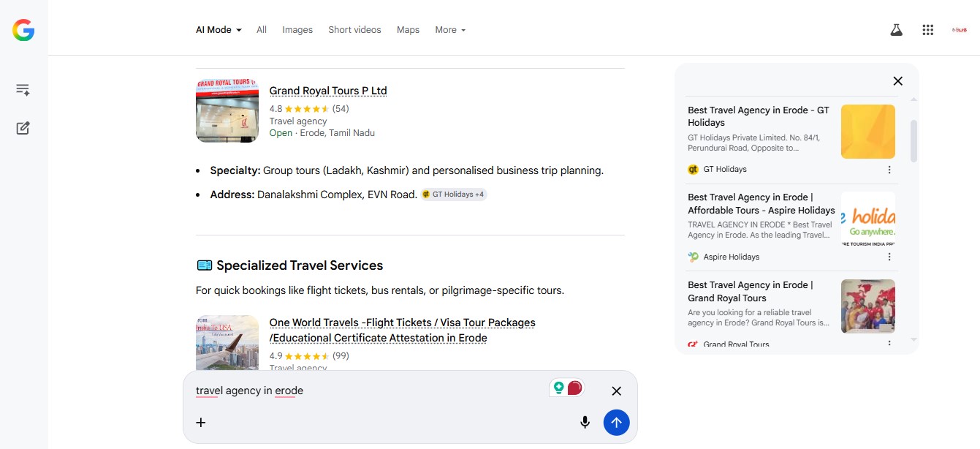Click the Aspire Holidays site name label
Viewport: 980px width, 449px height.
coord(732,257)
